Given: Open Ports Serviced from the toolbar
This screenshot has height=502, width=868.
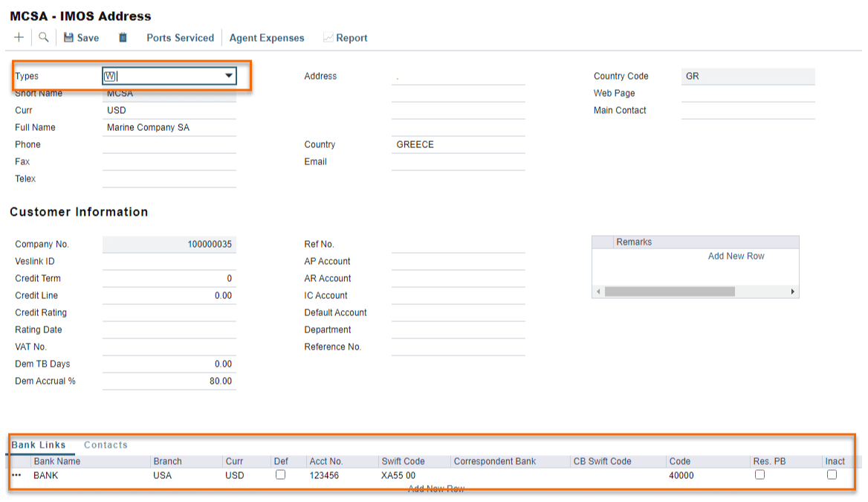Looking at the screenshot, I should click(180, 38).
